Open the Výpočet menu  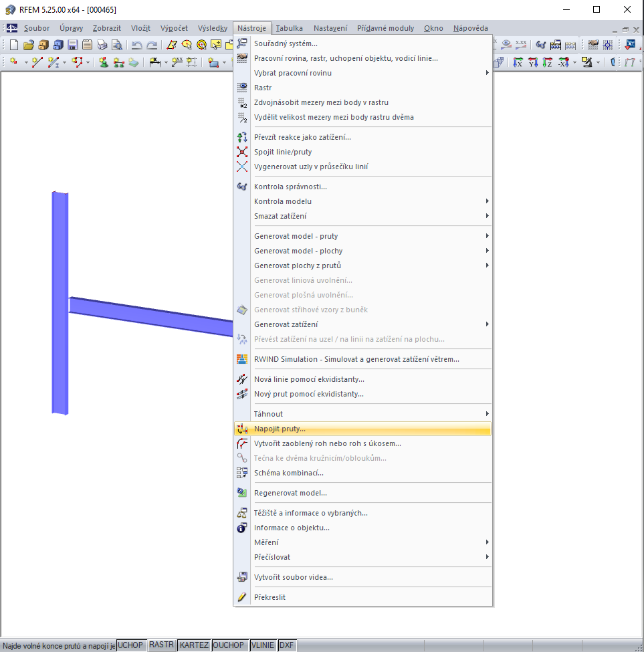pyautogui.click(x=174, y=28)
